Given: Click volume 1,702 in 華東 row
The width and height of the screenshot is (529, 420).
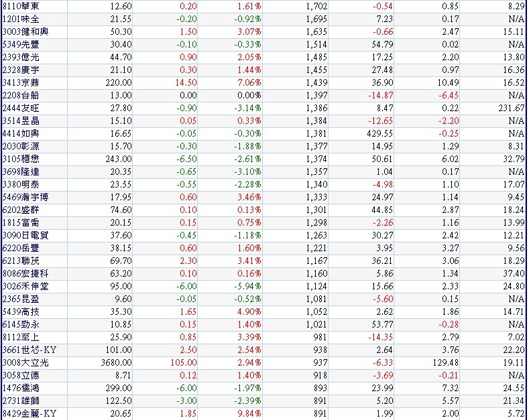Looking at the screenshot, I should 316,6.
